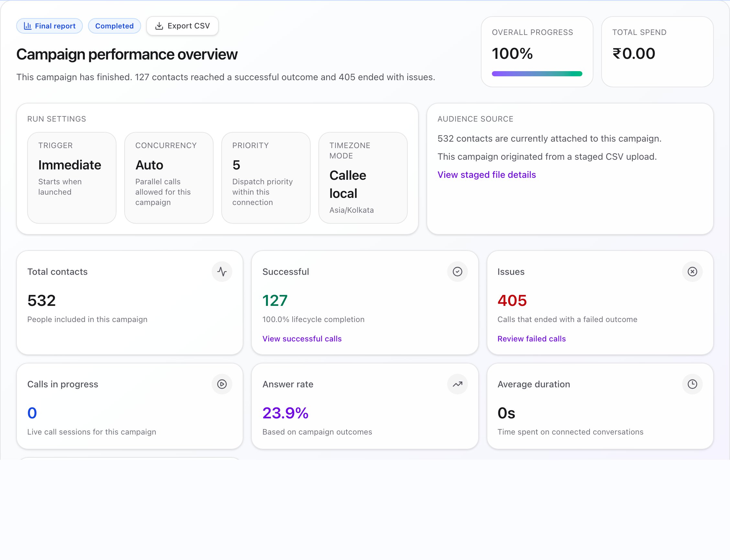Select the Timezone mode Callee local card
Screen dimensions: 730x560
click(363, 178)
